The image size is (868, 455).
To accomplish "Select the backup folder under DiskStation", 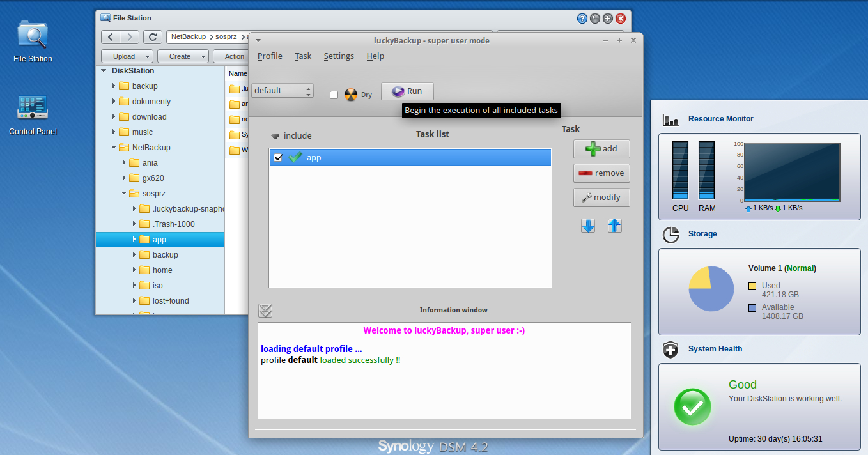I will pyautogui.click(x=144, y=86).
